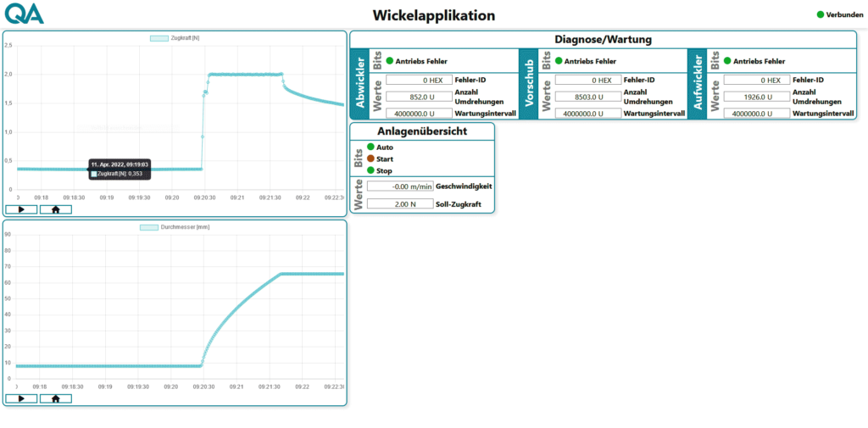Click the Zugkraft tooltip showing 0,353
Image resolution: width=868 pixels, height=428 pixels.
coord(120,170)
